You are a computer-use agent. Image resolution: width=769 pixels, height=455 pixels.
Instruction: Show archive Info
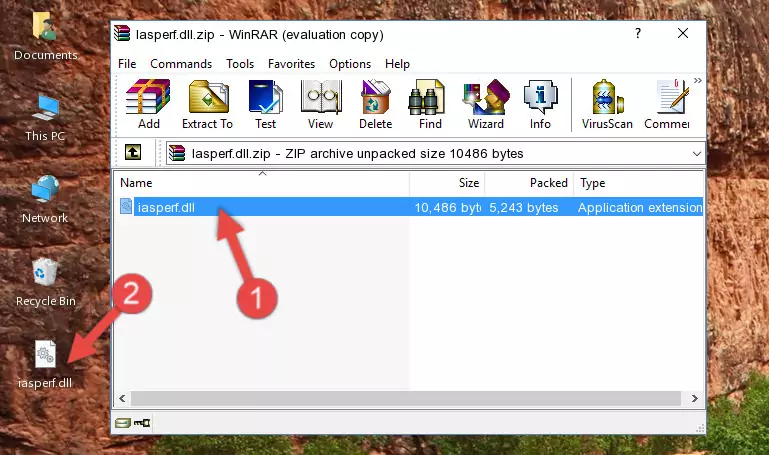click(x=540, y=104)
